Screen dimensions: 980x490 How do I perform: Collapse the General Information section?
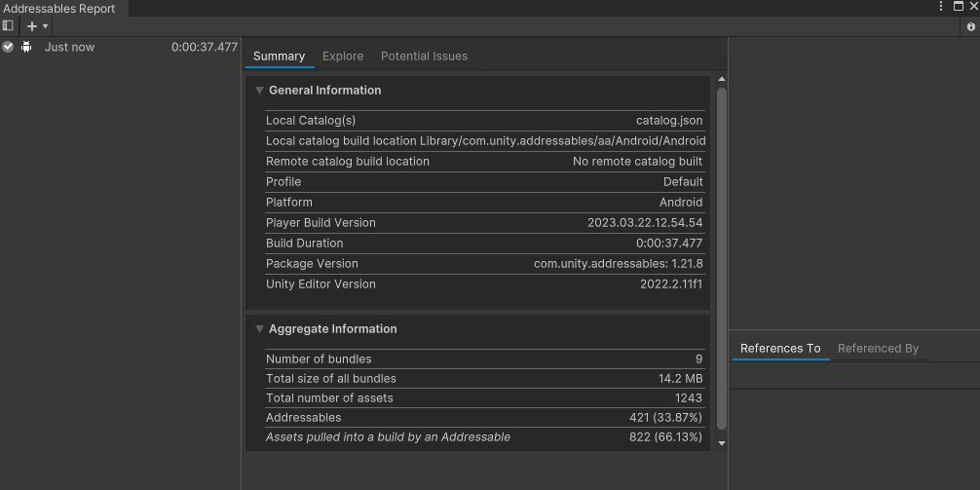259,91
